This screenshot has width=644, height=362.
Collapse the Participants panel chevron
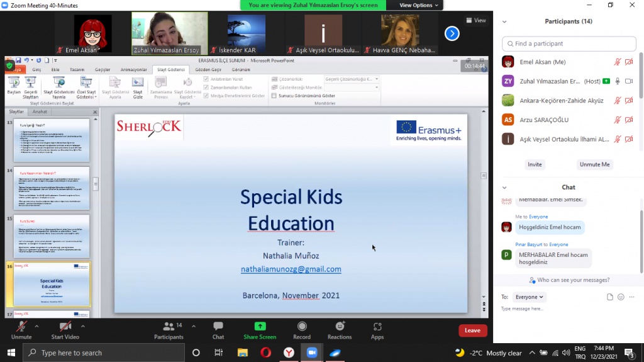[504, 21]
